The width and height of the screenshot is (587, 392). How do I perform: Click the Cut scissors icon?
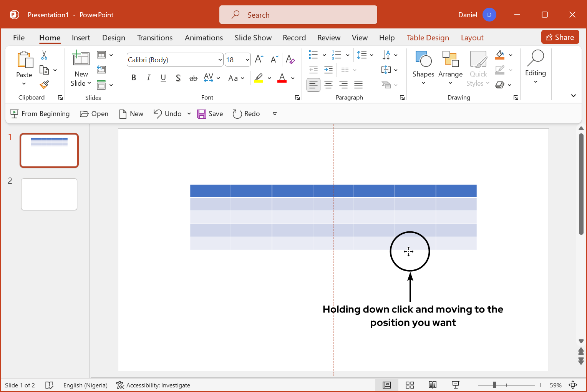point(44,55)
